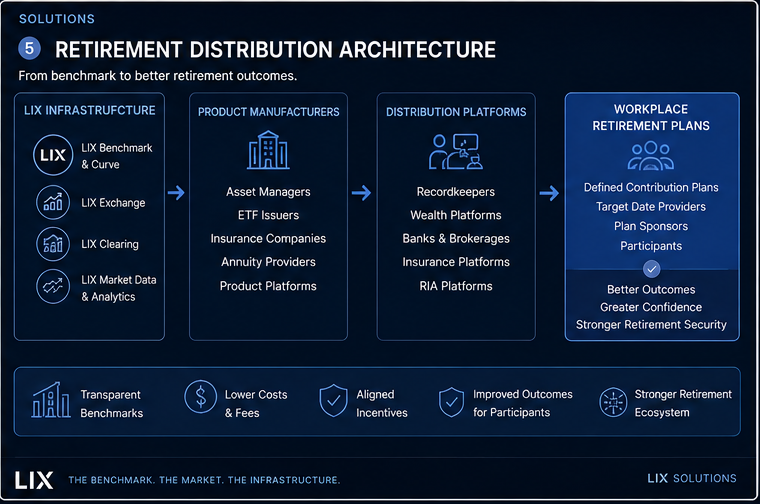Click Wealth Platforms
This screenshot has height=504, width=760.
pyautogui.click(x=456, y=215)
